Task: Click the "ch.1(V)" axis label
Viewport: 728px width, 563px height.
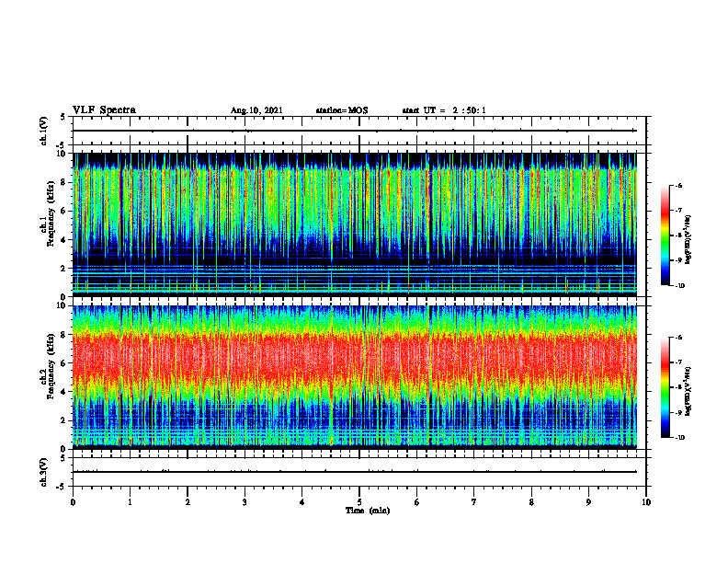Action: pos(44,131)
